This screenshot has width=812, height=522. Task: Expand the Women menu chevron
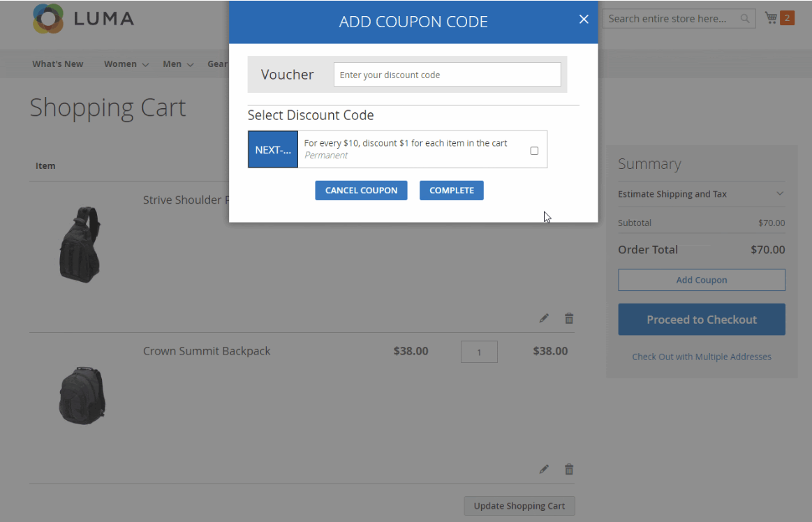145,65
